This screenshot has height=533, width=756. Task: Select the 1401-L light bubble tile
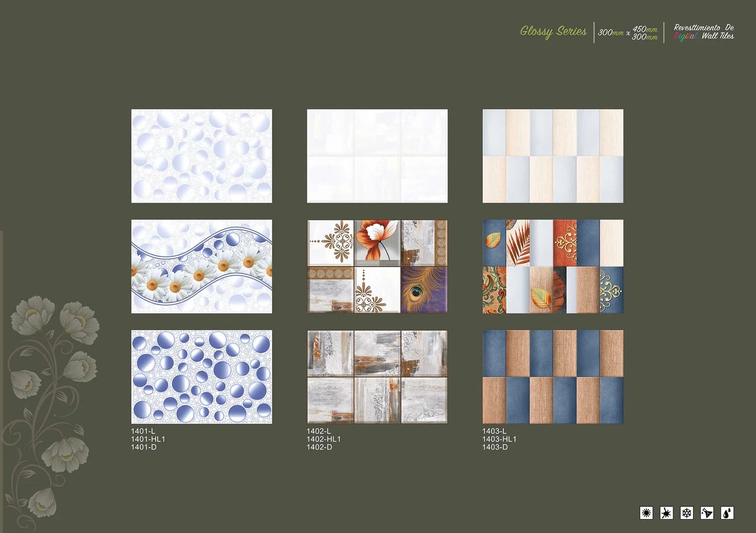point(202,156)
